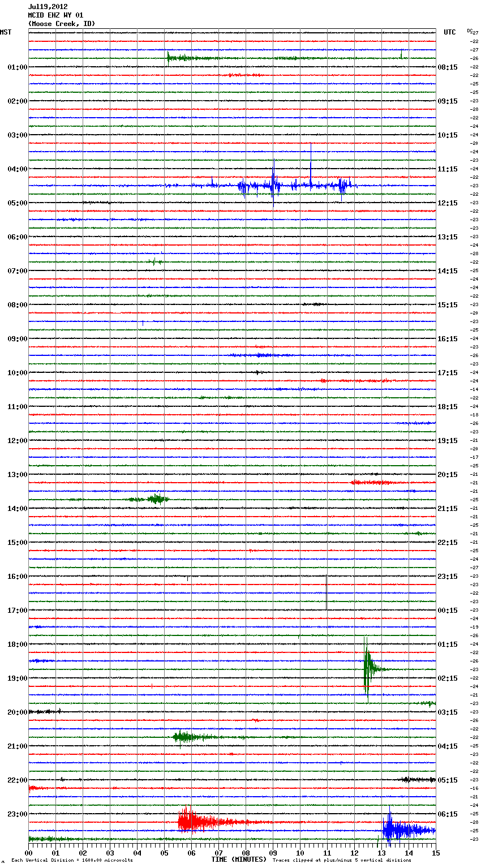Screen dimensions: 481x868
Task: Select the 04:00 MST time label
Action: (18, 169)
